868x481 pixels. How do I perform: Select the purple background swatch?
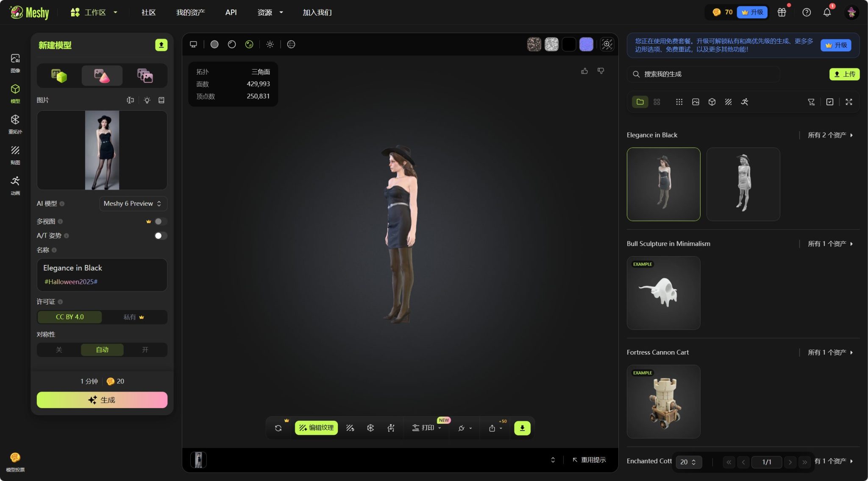pyautogui.click(x=586, y=44)
